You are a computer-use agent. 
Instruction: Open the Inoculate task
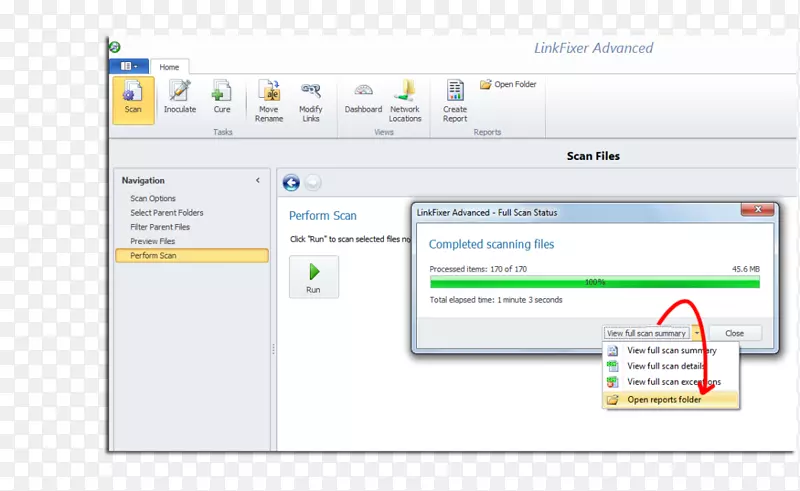tap(180, 97)
